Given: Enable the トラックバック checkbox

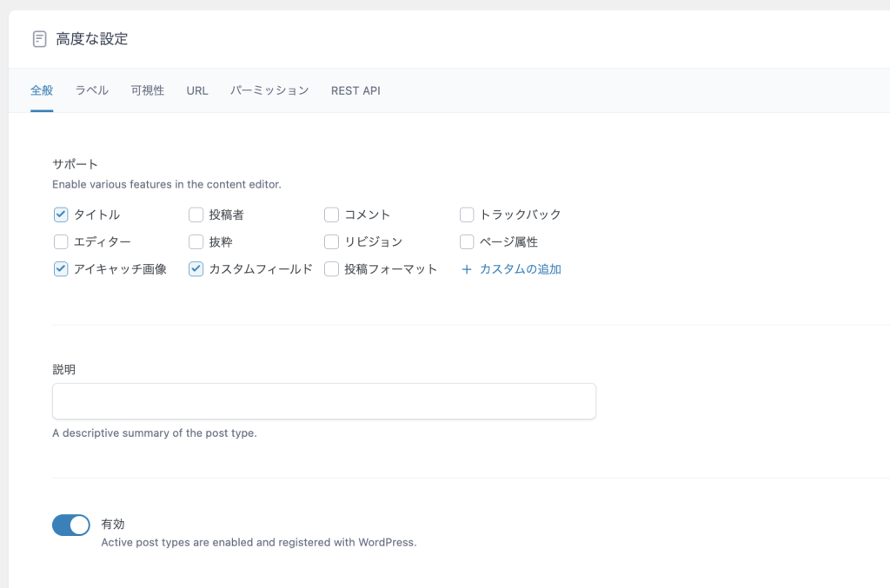Looking at the screenshot, I should pyautogui.click(x=467, y=215).
